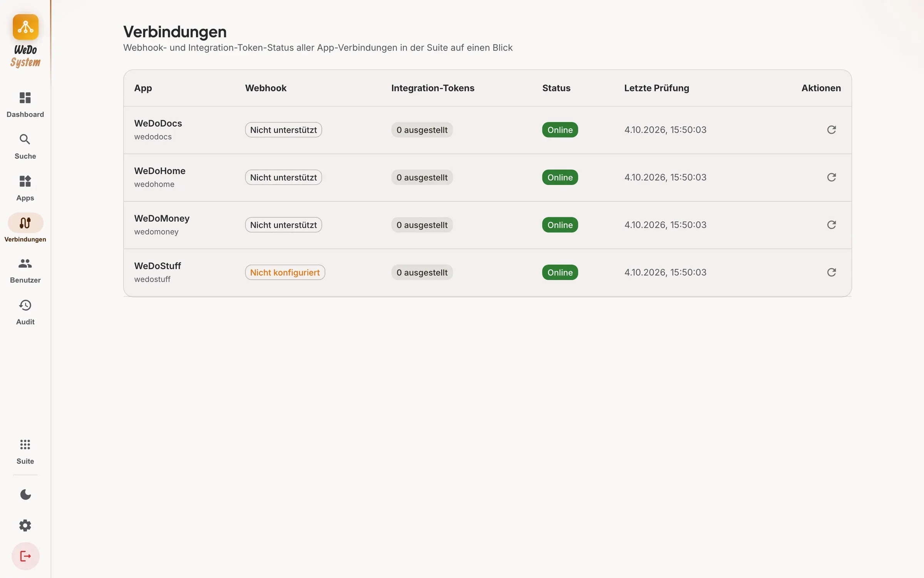The height and width of the screenshot is (578, 924).
Task: Click the WeDoDocs Online status badge
Action: (x=560, y=130)
